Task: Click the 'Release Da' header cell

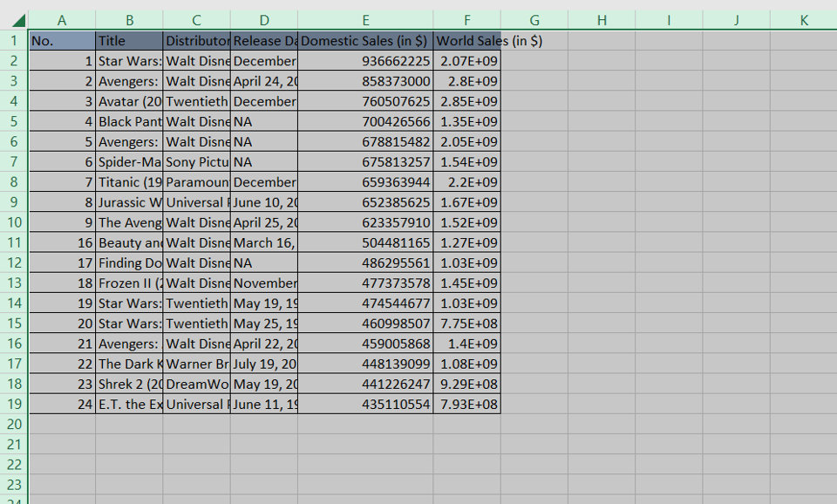Action: click(264, 41)
